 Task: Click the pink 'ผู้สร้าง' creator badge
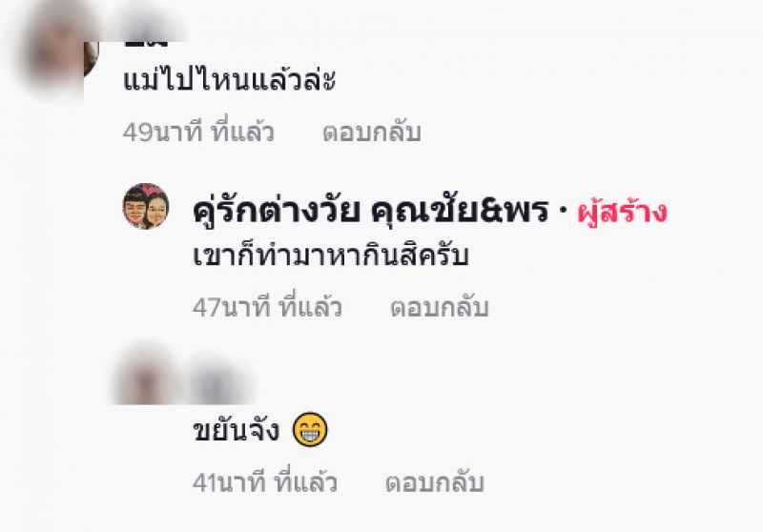coord(622,212)
